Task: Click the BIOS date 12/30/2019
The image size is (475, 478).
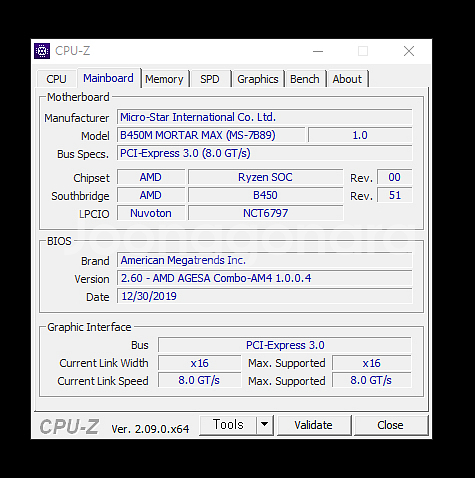Action: point(265,296)
